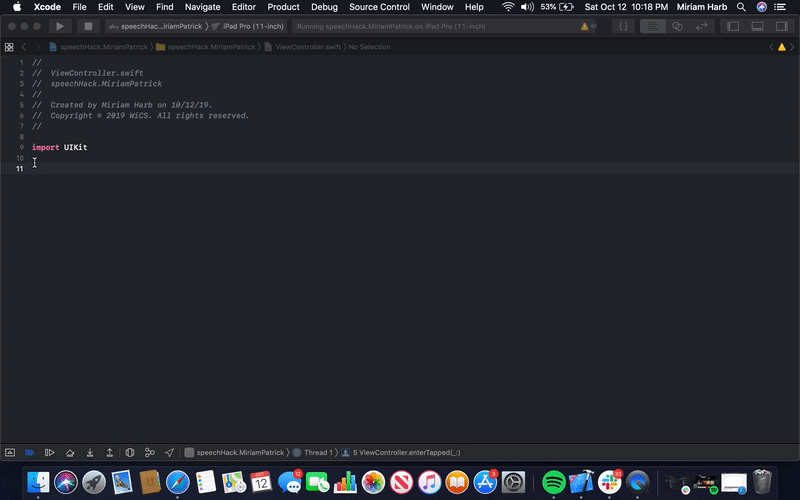Image resolution: width=800 pixels, height=500 pixels.
Task: Jump to next issue arrow
Action: tap(792, 47)
